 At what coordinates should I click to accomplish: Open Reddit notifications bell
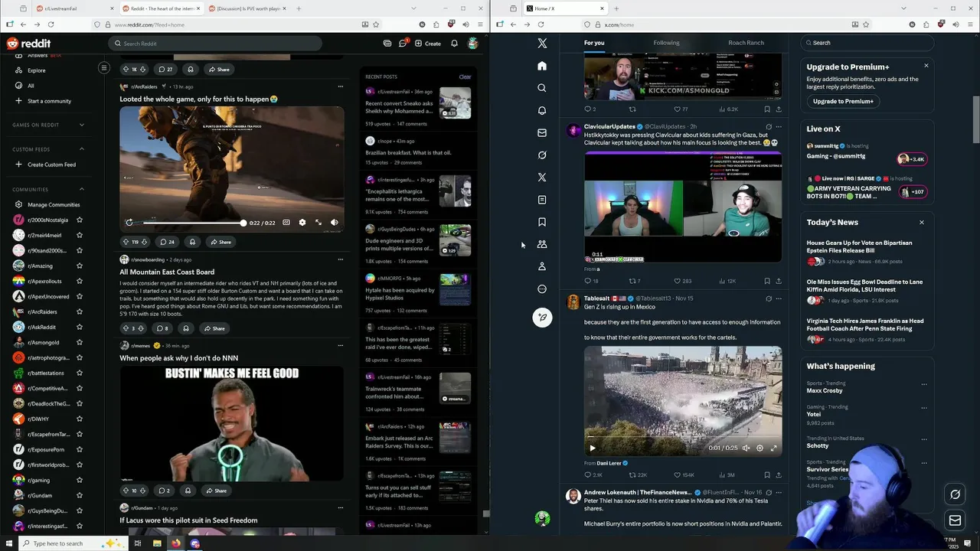click(454, 44)
